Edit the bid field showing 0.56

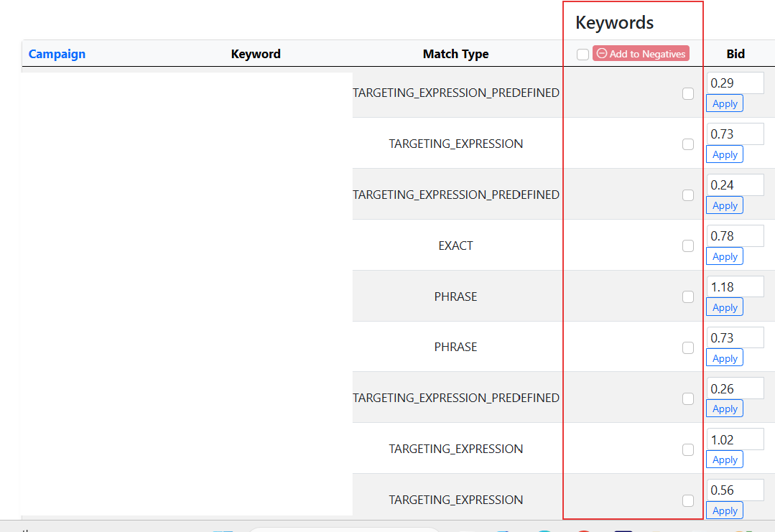(735, 490)
